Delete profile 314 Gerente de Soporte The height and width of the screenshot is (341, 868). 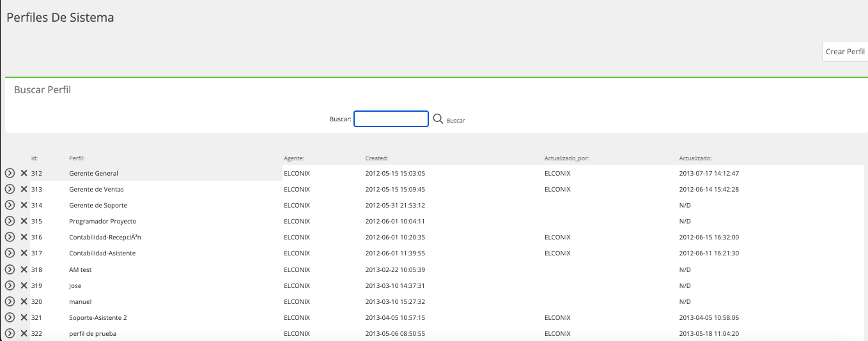pyautogui.click(x=24, y=205)
